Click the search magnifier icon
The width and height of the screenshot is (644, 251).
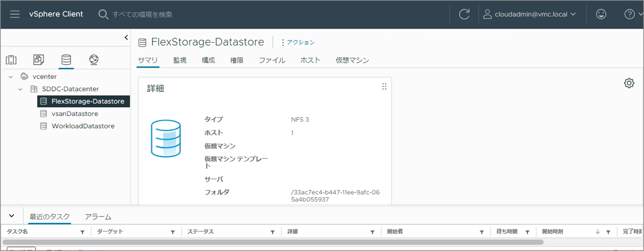[x=103, y=14]
